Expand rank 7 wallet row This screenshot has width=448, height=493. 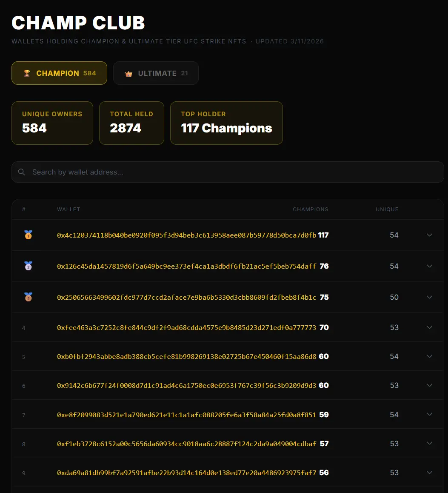click(429, 414)
